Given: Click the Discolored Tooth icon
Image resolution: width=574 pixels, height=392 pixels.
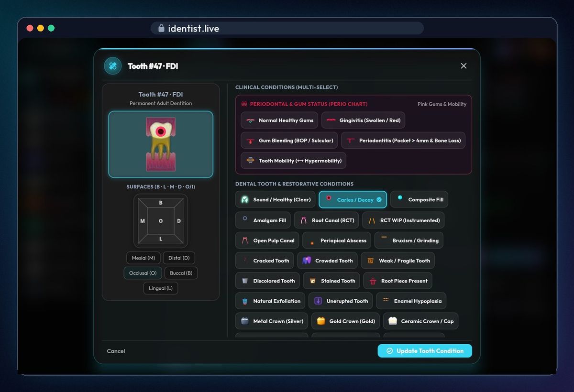Looking at the screenshot, I should coord(245,281).
